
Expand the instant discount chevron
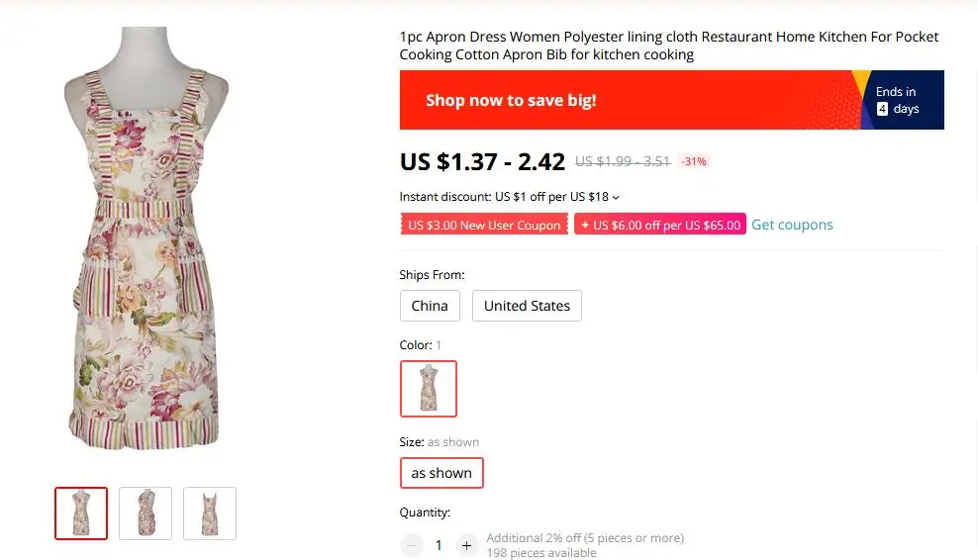coord(616,197)
